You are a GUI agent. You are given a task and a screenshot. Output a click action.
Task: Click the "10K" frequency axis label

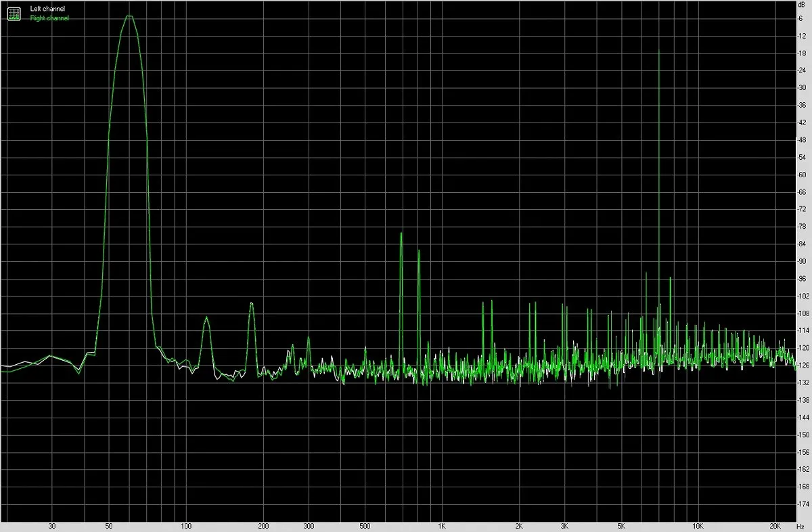coord(698,526)
